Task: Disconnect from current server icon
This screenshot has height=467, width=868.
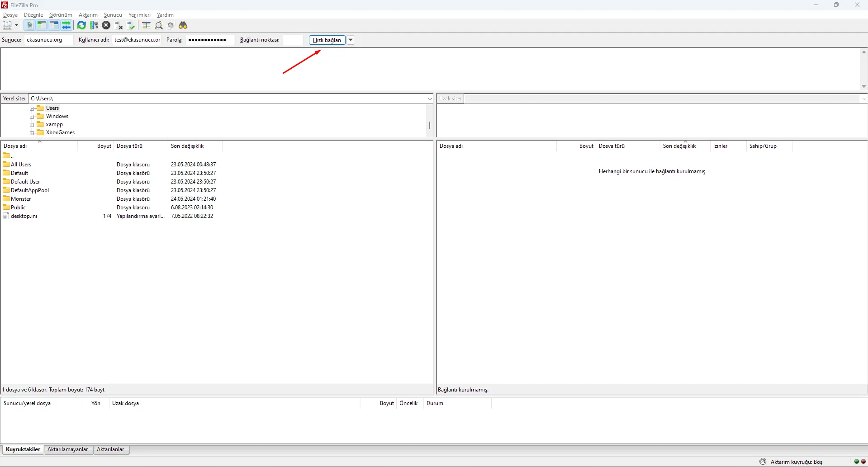Action: coord(119,25)
